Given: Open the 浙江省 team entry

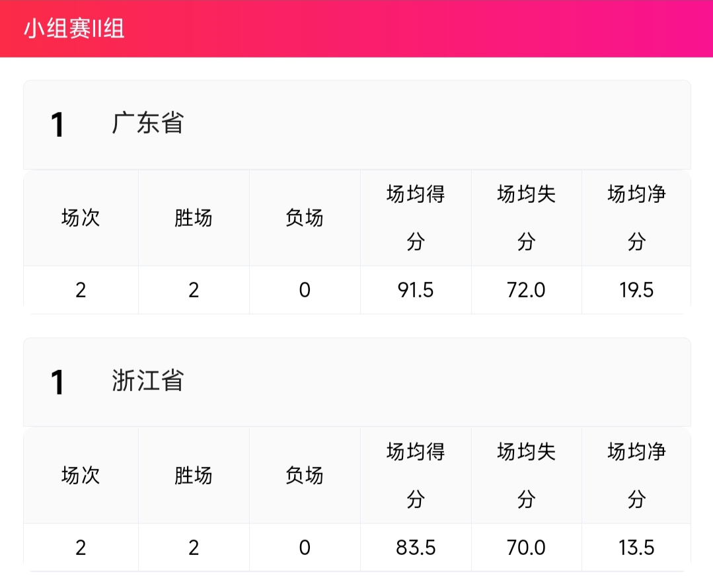Looking at the screenshot, I should pos(147,381).
